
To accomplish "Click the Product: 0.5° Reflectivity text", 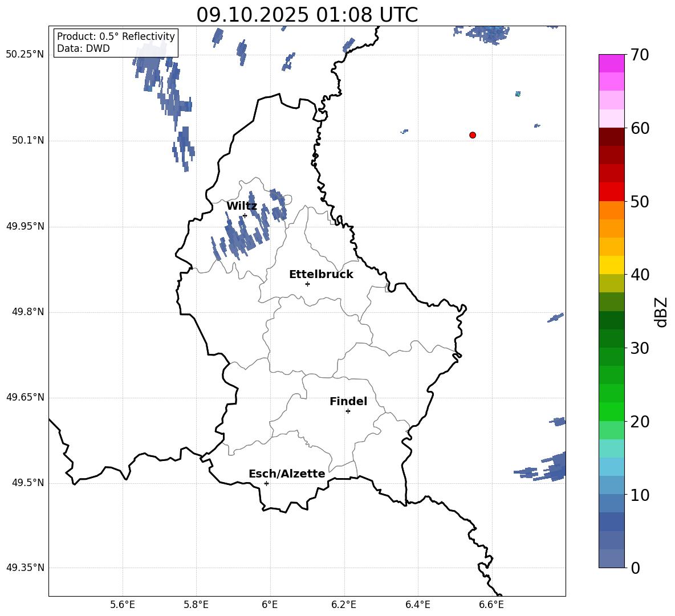I will [x=116, y=36].
